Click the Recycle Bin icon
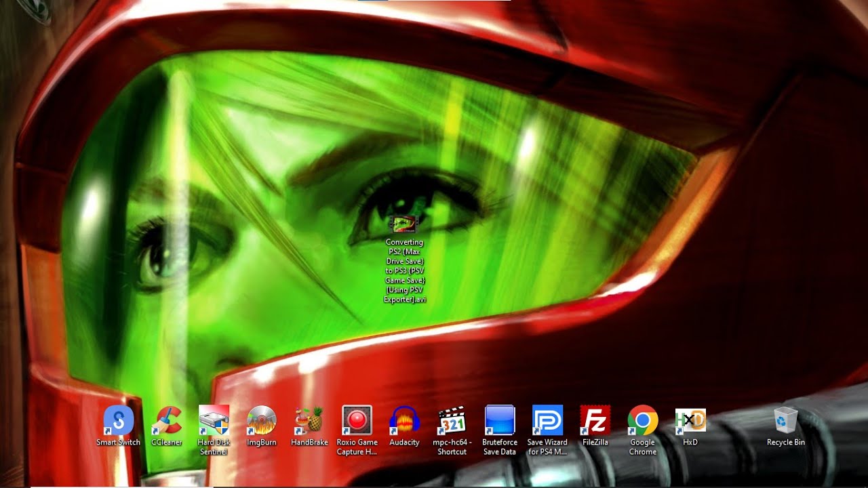This screenshot has height=488, width=868. [x=786, y=421]
